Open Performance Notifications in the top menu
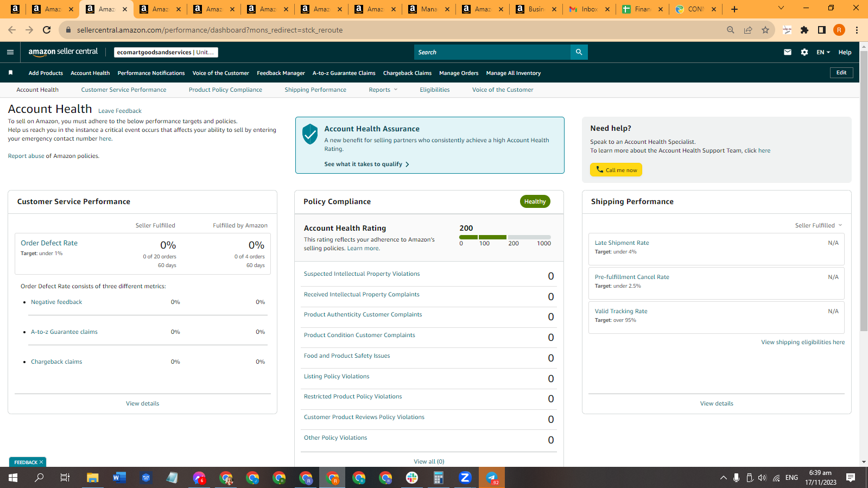The width and height of the screenshot is (868, 488). (x=151, y=73)
